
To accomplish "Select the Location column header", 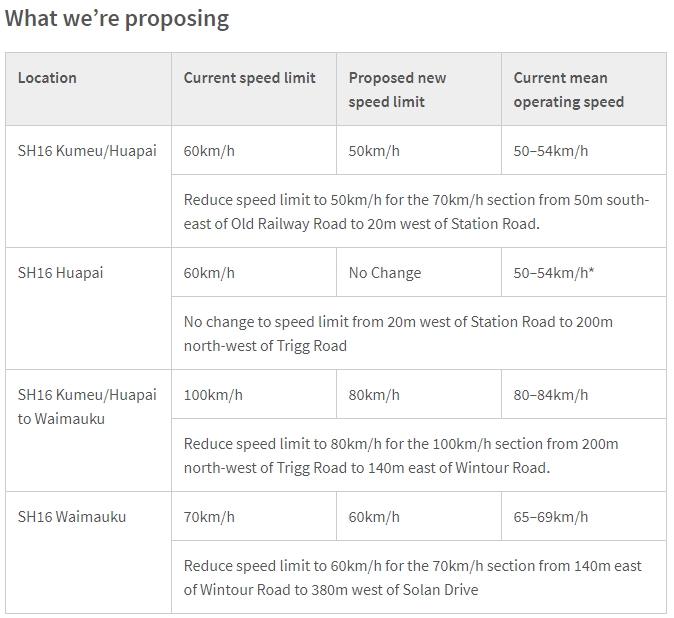I will 47,78.
